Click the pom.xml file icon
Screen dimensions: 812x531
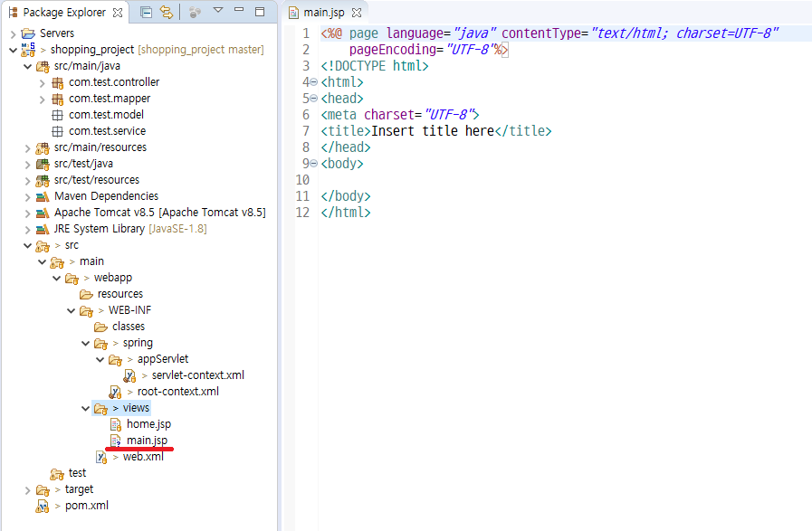coord(42,507)
